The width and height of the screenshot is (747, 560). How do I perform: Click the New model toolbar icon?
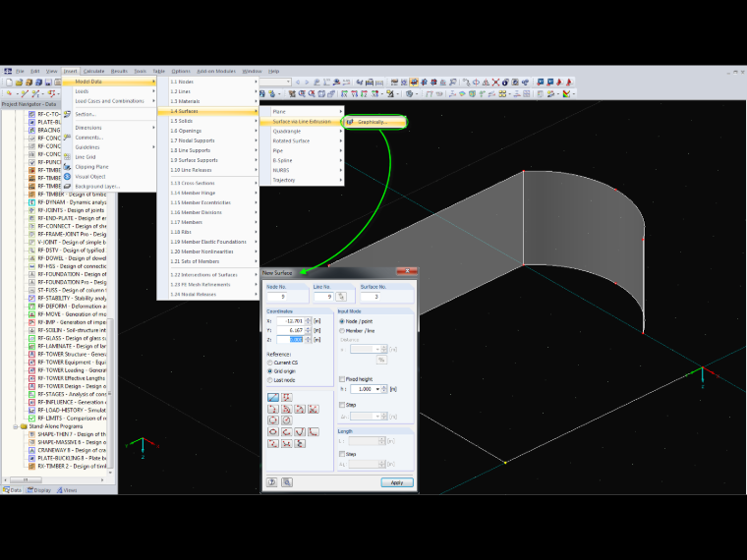tap(9, 83)
